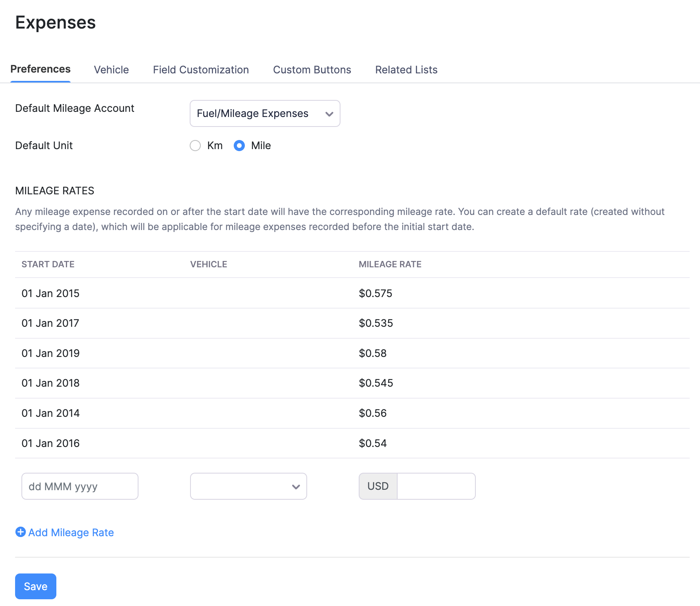Click the Save button

[35, 586]
